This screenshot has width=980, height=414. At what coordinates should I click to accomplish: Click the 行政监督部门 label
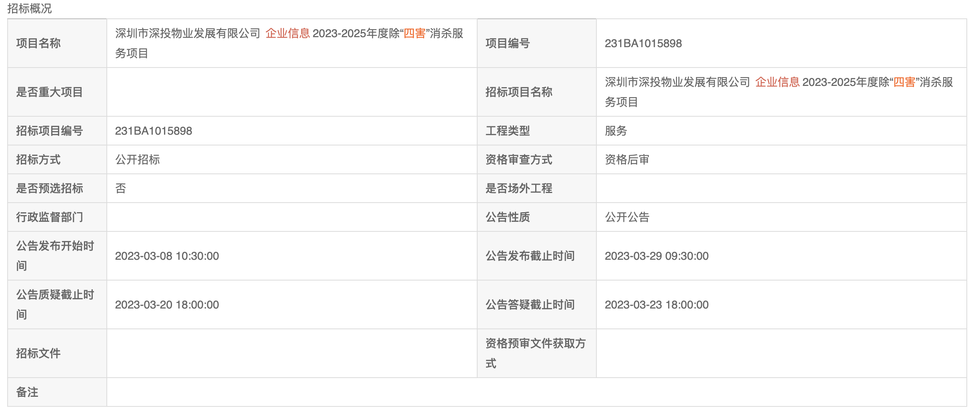[50, 217]
